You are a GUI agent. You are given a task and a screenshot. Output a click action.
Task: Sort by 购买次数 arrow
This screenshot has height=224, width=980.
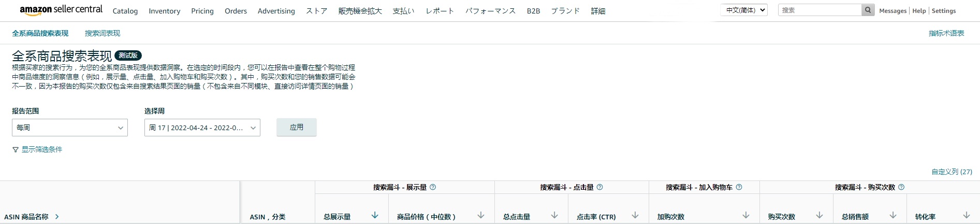(820, 215)
